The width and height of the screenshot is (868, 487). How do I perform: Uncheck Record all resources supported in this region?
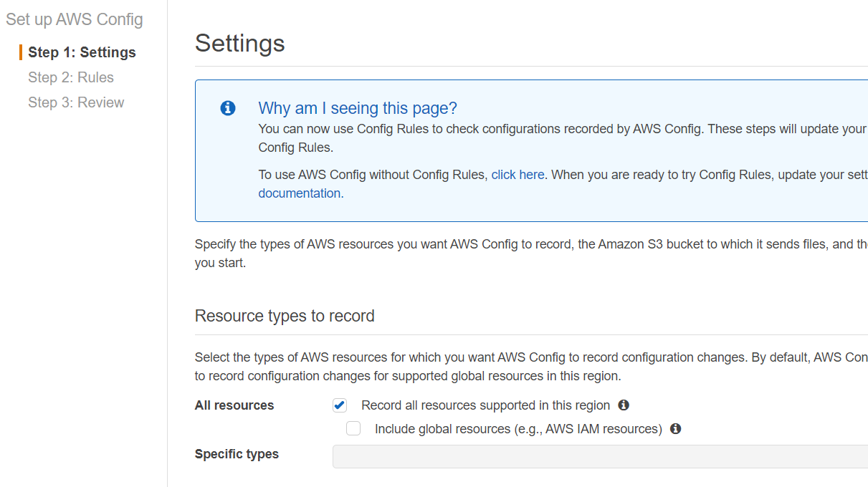click(340, 406)
